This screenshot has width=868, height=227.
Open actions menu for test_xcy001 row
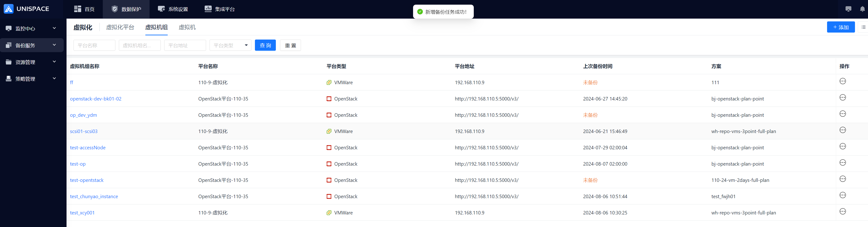(x=842, y=211)
